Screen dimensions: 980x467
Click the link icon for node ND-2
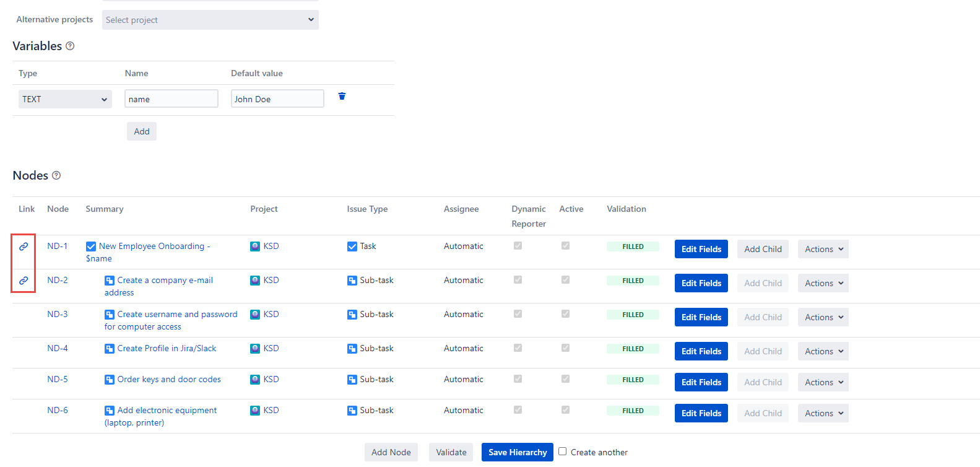(24, 281)
